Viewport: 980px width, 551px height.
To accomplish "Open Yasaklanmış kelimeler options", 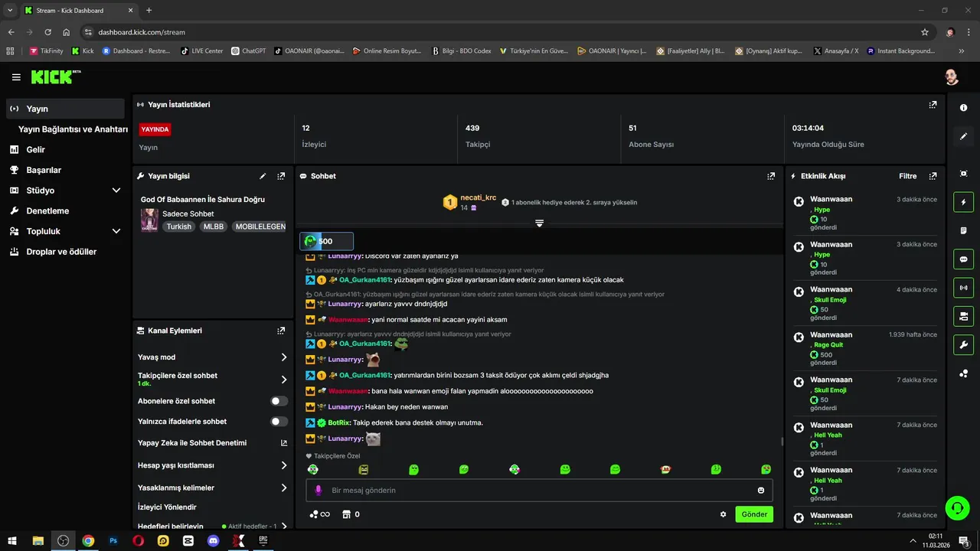I will click(x=212, y=487).
